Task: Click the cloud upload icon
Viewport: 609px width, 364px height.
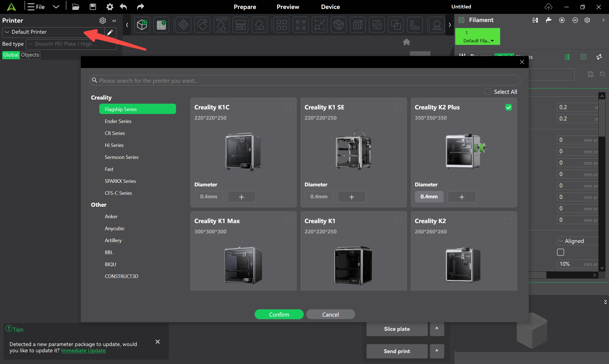Action: [x=548, y=7]
